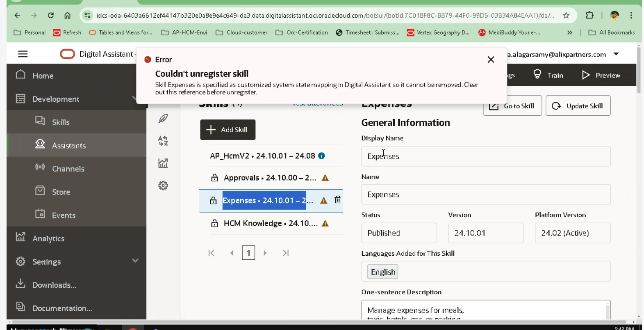Viewport: 644px width, 330px height.
Task: Open the Refresh bookmark
Action: point(67,32)
